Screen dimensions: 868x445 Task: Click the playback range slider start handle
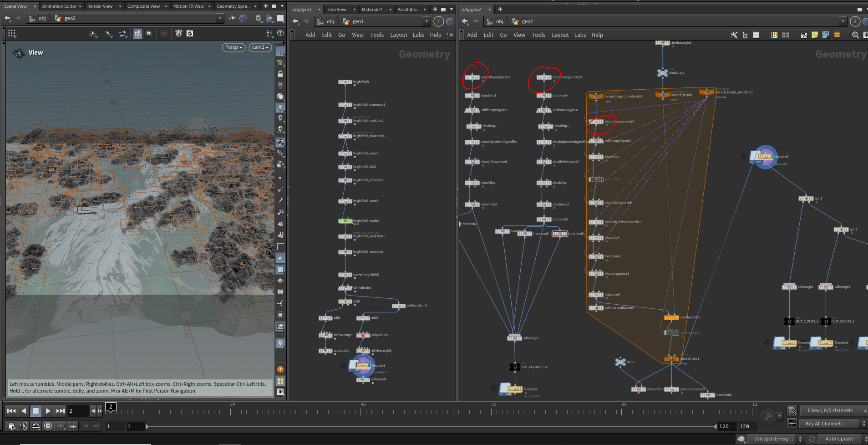click(x=147, y=426)
